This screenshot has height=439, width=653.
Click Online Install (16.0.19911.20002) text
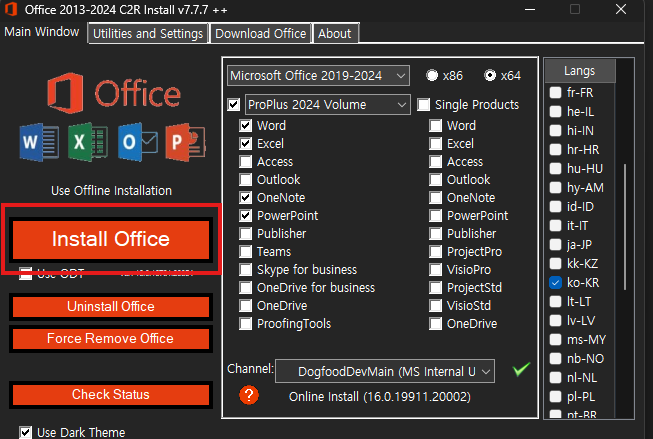click(380, 397)
